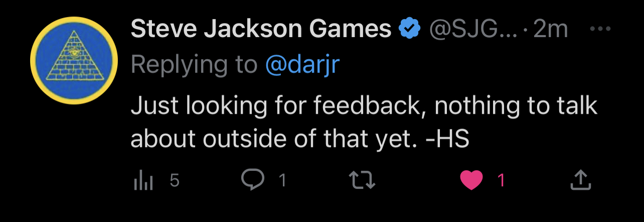Open the share upload arrow icon

tap(581, 180)
